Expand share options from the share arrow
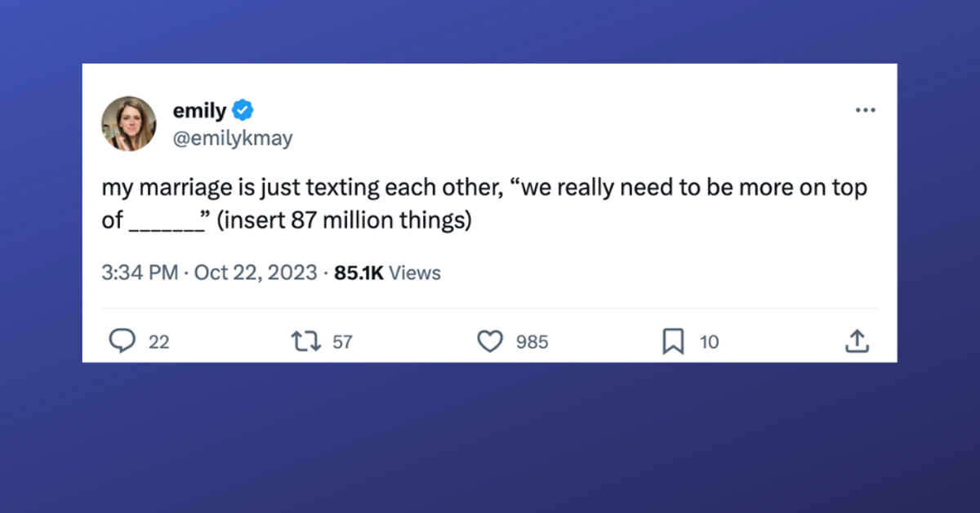 pyautogui.click(x=857, y=341)
